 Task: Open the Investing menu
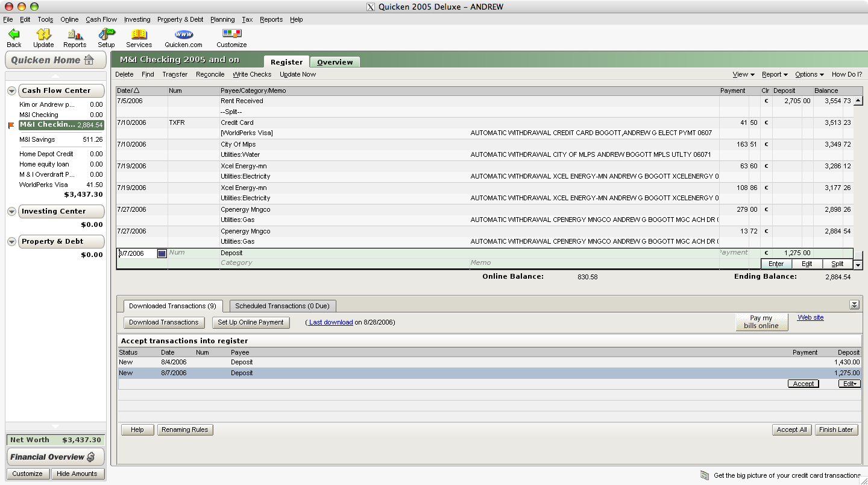click(x=137, y=19)
